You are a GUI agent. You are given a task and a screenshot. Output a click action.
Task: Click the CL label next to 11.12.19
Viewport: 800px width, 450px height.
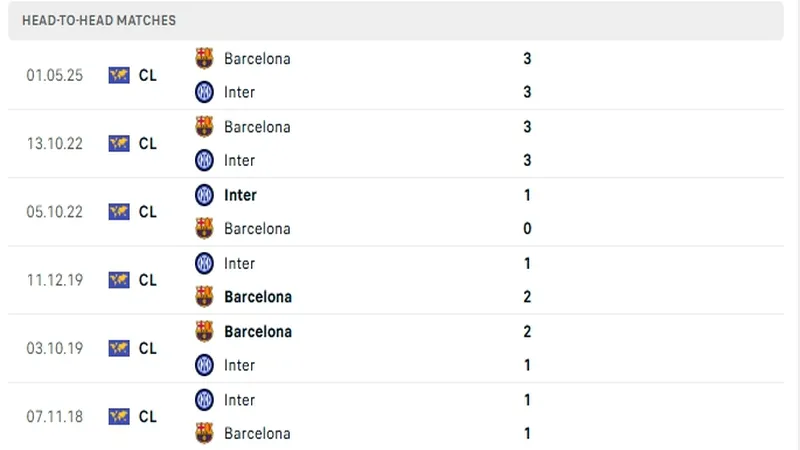coord(148,280)
